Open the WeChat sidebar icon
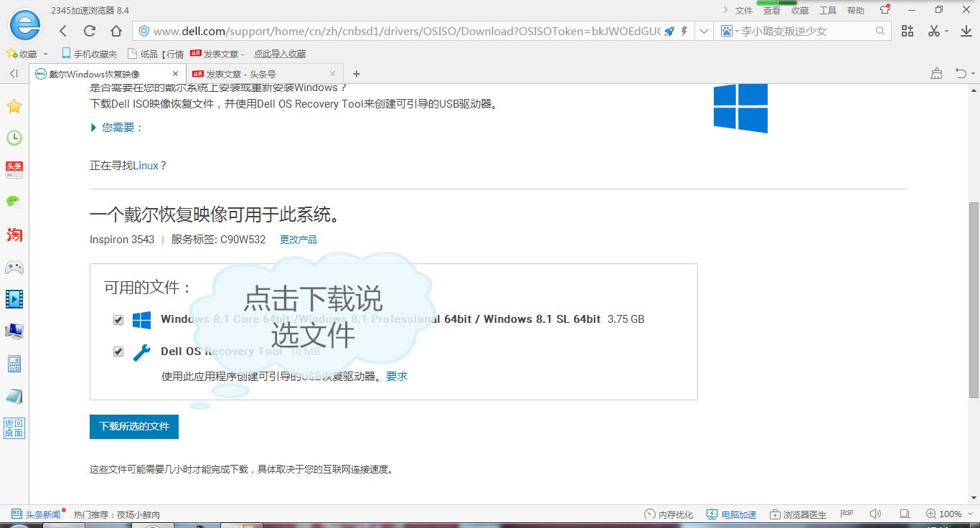This screenshot has height=528, width=980. click(14, 202)
